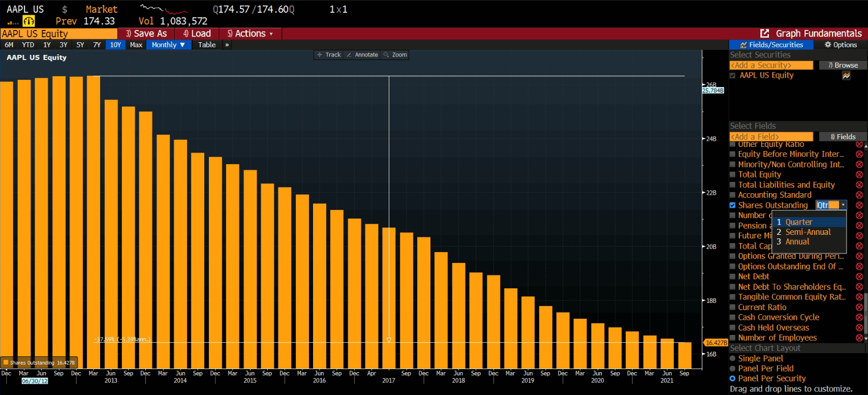This screenshot has width=868, height=395.
Task: Open the Options gear tab
Action: (841, 45)
